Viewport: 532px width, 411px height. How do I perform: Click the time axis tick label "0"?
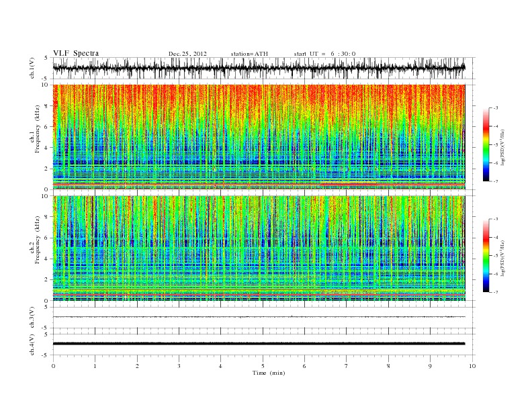[x=53, y=366]
